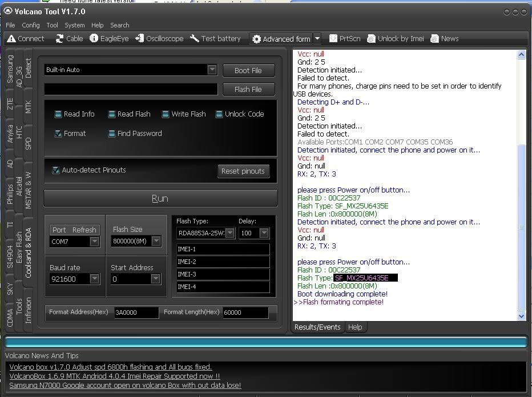Image resolution: width=532 pixels, height=397 pixels.
Task: Open the File menu
Action: click(10, 25)
